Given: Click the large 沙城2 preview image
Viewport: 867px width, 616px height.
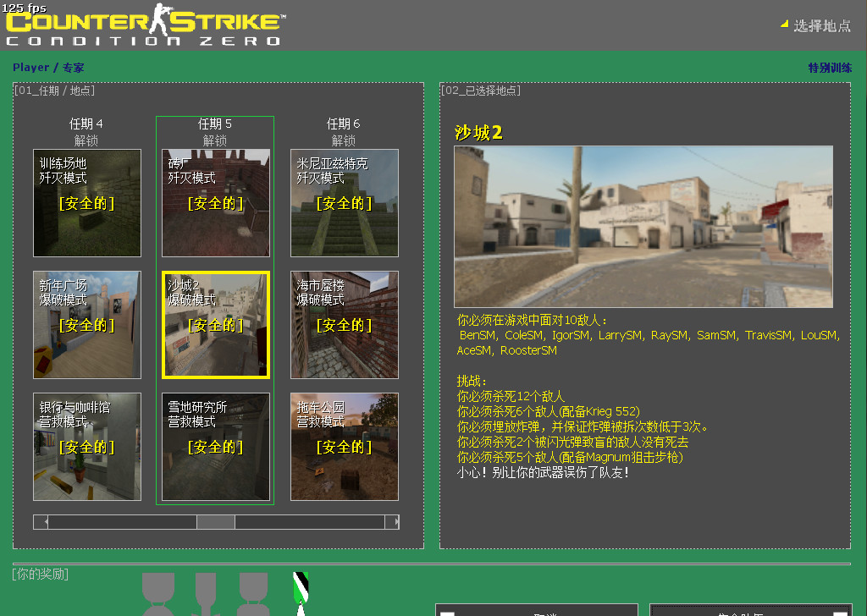Looking at the screenshot, I should (x=643, y=227).
